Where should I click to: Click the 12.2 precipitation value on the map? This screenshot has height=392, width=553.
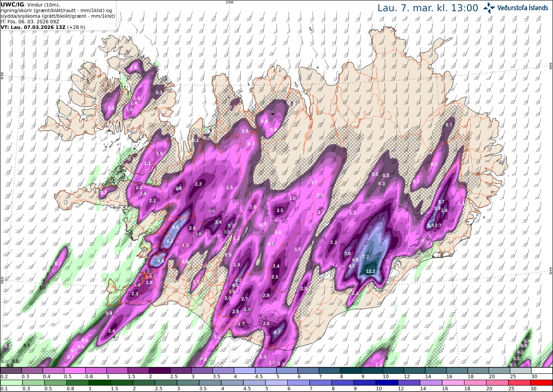pos(371,271)
